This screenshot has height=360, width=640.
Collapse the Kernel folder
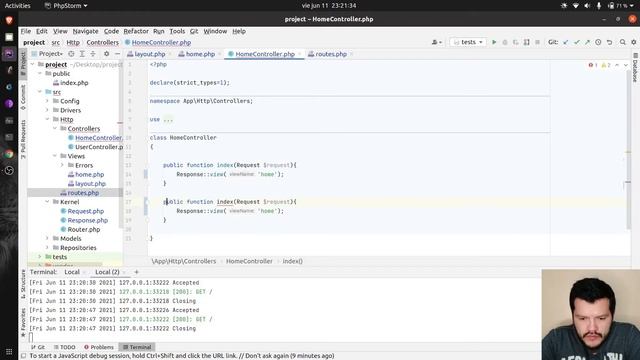tap(47, 202)
